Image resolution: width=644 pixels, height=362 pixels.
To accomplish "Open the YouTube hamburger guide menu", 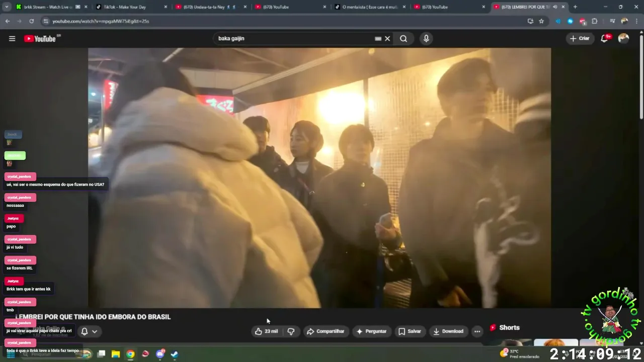I will click(x=12, y=39).
